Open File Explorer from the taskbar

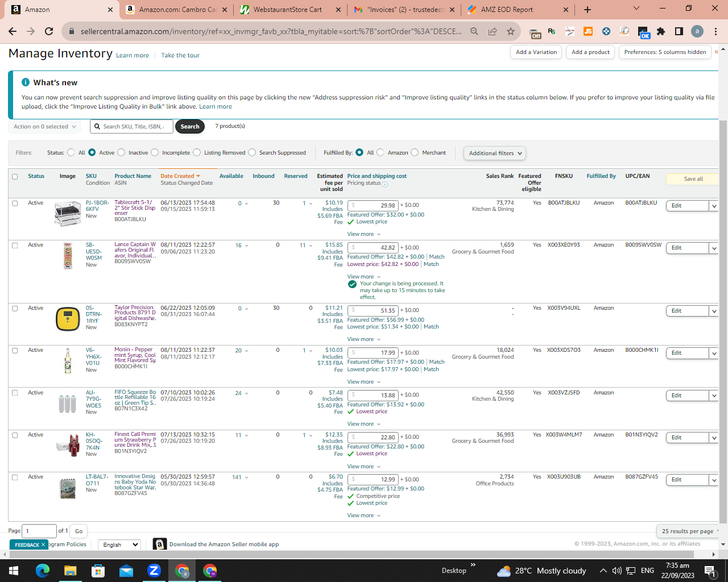70,571
